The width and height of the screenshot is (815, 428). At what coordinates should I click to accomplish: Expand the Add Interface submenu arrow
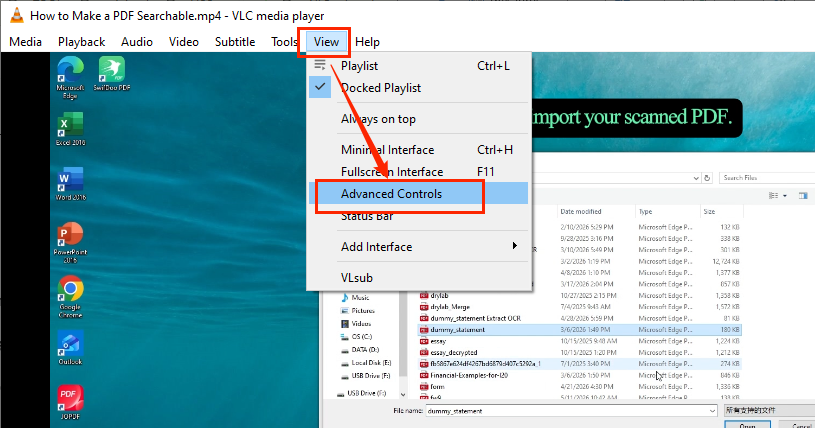tap(515, 246)
